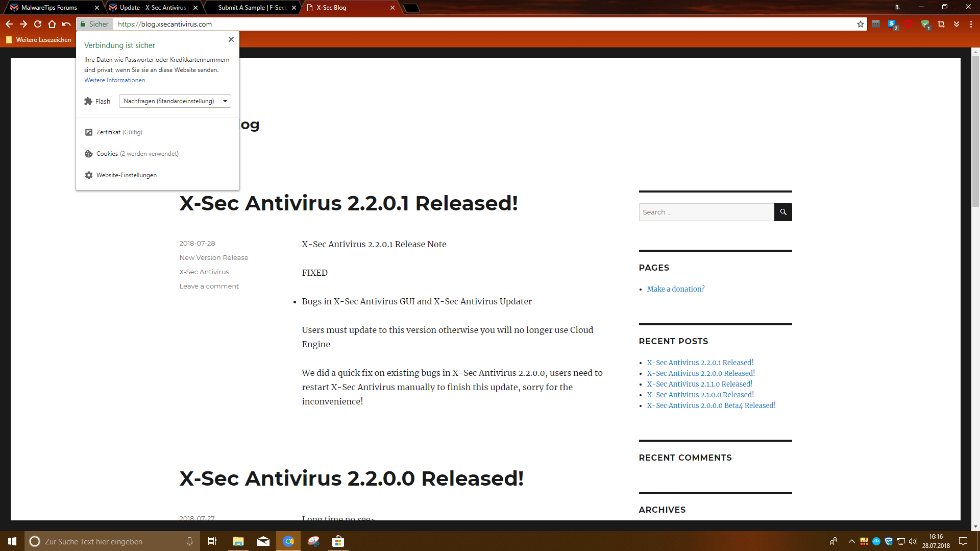980x551 pixels.
Task: Click the Cortana microphone icon
Action: click(x=189, y=541)
